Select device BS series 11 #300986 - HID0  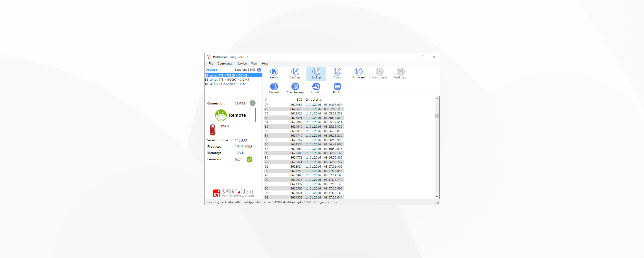233,84
